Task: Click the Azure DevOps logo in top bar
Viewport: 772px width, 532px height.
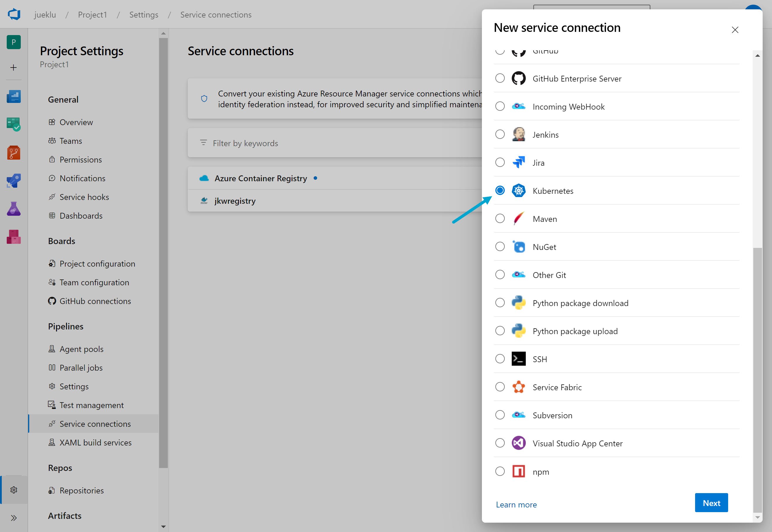Action: [13, 14]
